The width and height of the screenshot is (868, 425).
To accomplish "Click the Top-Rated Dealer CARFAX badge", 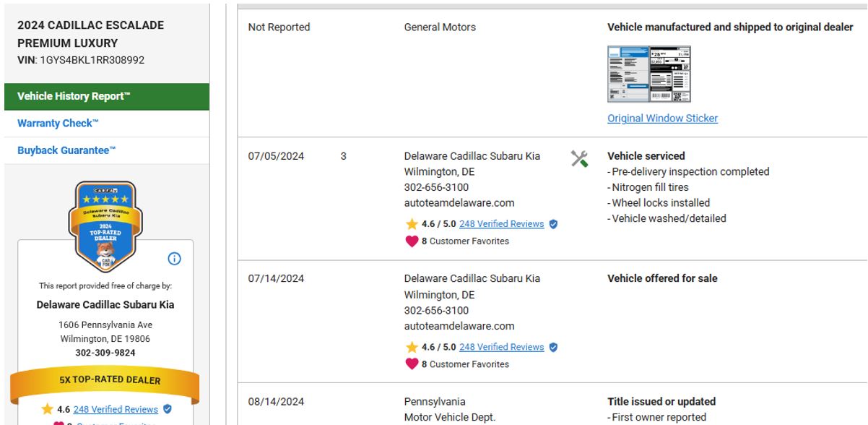I will coord(105,223).
